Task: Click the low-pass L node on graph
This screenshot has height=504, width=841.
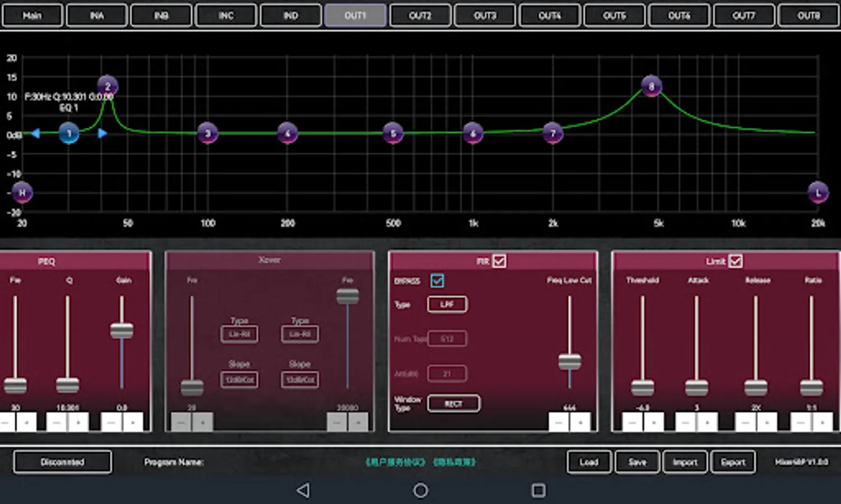Action: tap(818, 193)
